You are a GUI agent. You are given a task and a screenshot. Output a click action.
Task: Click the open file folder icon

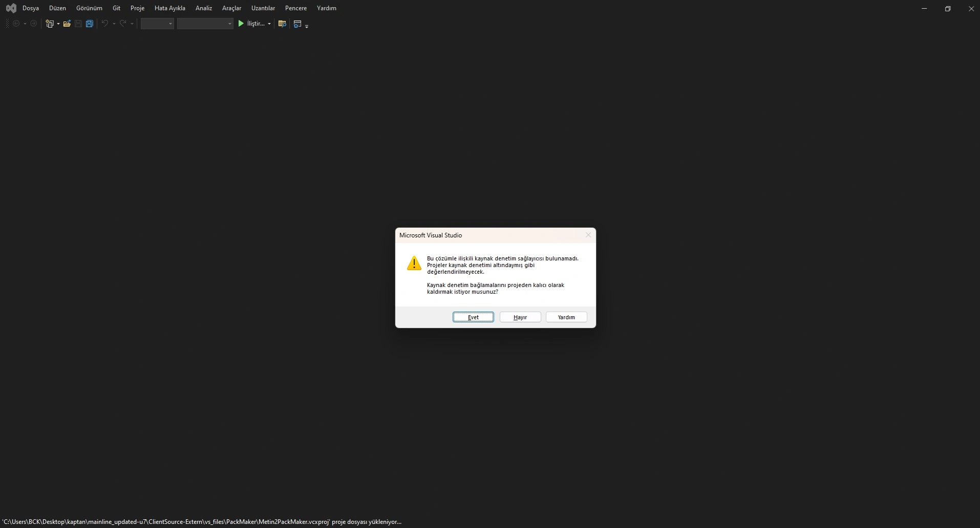[x=67, y=24]
